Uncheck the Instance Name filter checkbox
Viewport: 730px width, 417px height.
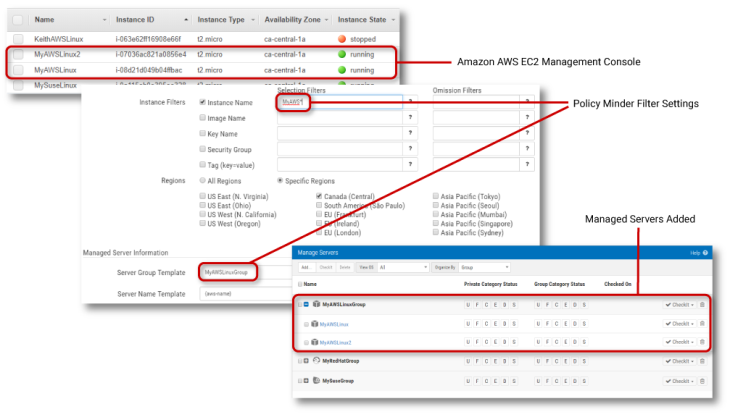point(203,102)
